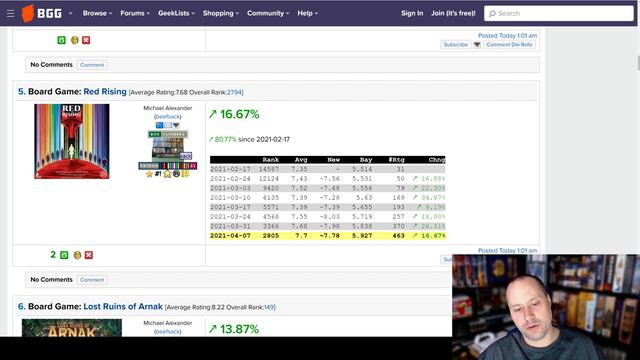Click second flag badge under beefsack

(168, 125)
